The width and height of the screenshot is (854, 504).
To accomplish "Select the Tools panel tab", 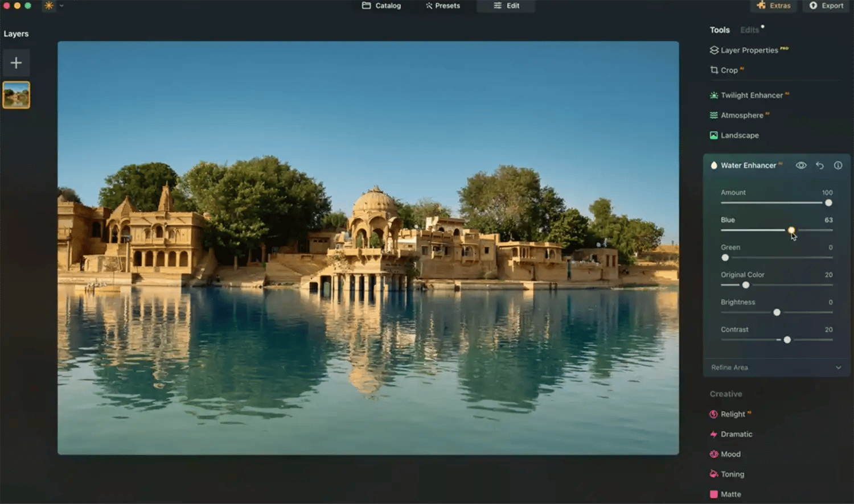I will [720, 30].
